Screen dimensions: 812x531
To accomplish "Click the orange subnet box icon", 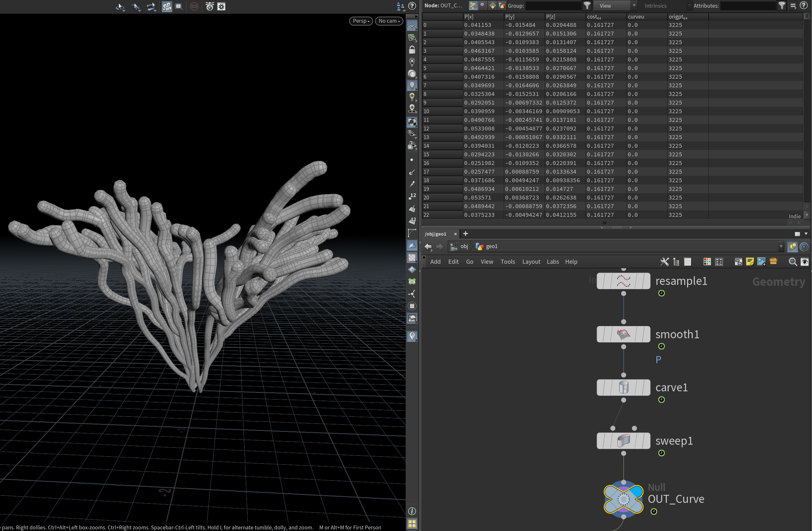I will click(x=773, y=261).
